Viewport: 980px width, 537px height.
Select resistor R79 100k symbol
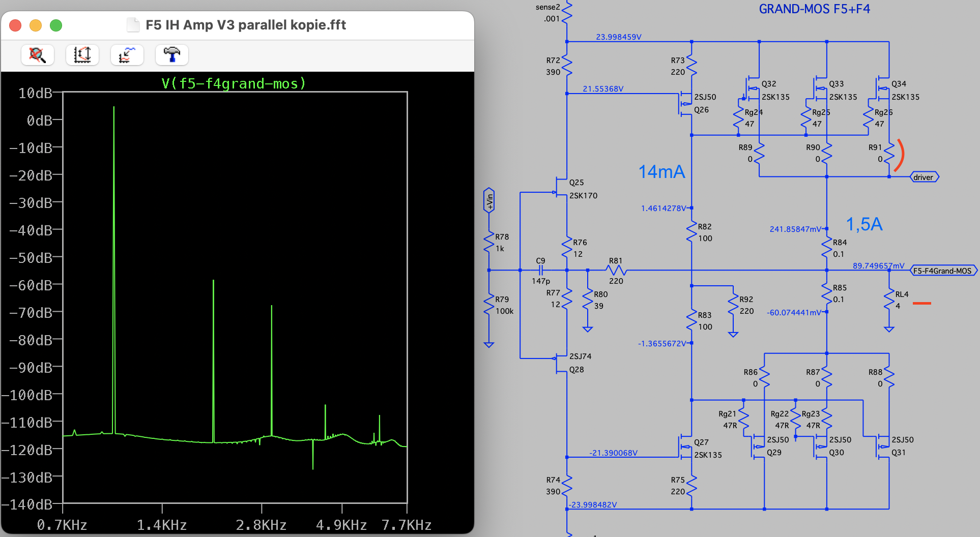[489, 305]
